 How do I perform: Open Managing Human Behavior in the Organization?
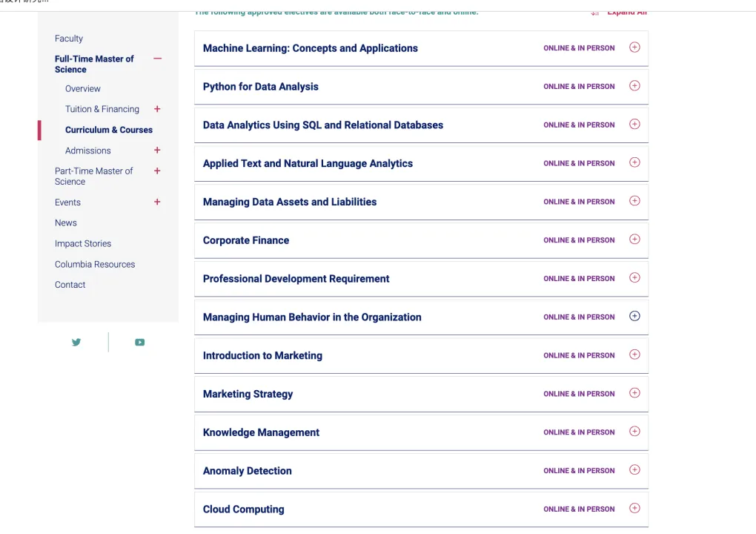coord(312,317)
